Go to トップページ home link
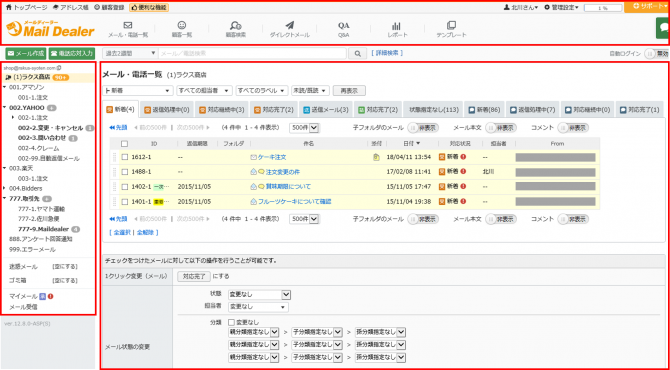This screenshot has width=670, height=370. coord(26,7)
